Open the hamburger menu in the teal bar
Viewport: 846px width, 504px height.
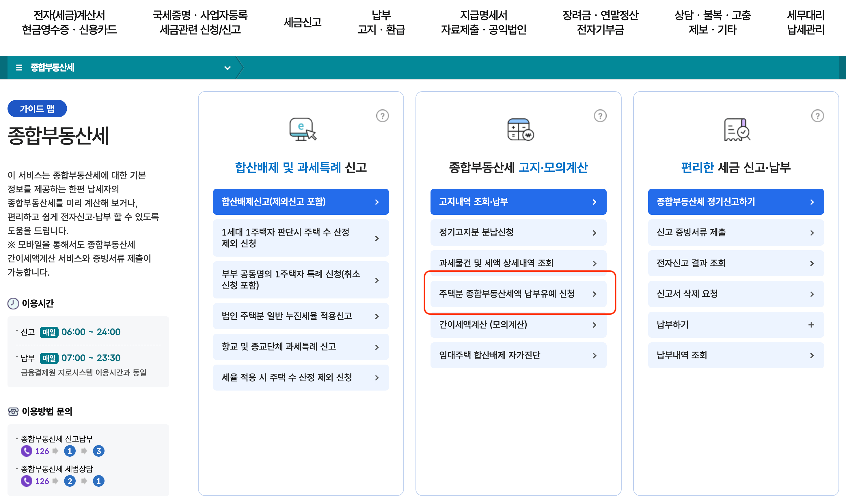(x=19, y=67)
